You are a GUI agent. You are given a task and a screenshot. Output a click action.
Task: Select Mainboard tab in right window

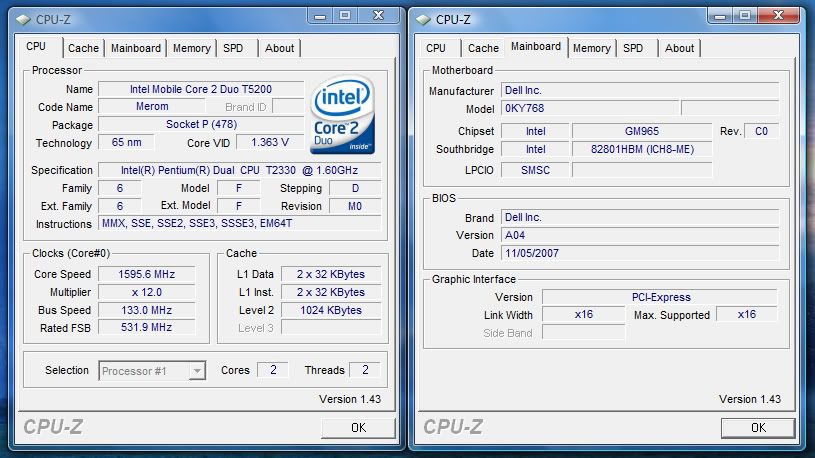pos(536,46)
